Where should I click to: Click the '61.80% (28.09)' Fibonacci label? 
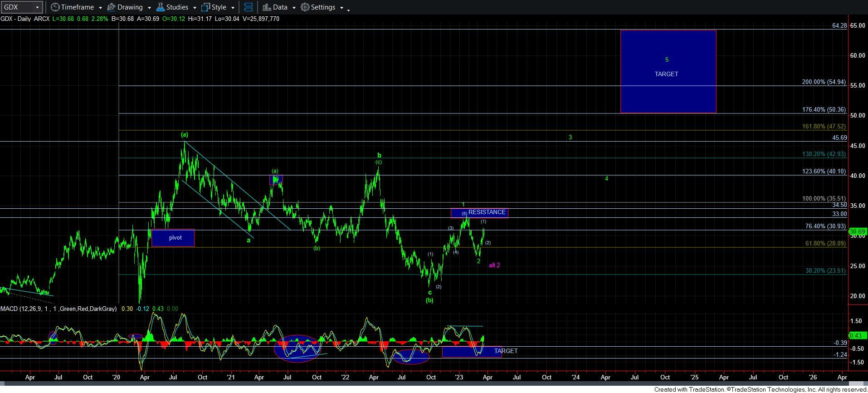click(x=825, y=244)
